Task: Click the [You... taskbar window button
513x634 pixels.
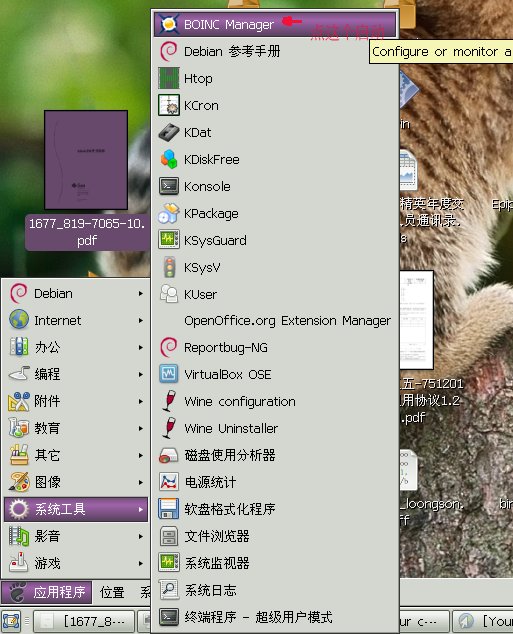Action: [x=483, y=621]
